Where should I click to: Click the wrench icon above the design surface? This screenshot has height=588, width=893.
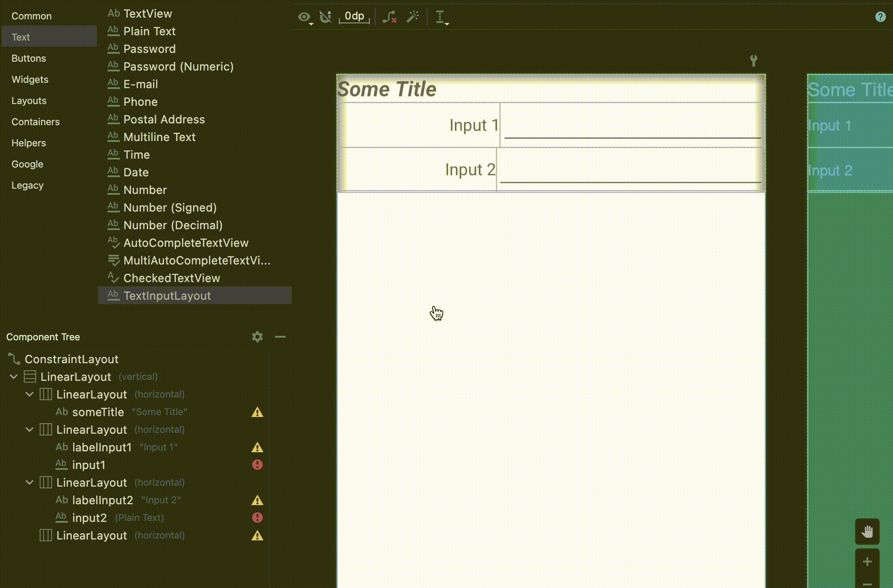[x=754, y=61]
